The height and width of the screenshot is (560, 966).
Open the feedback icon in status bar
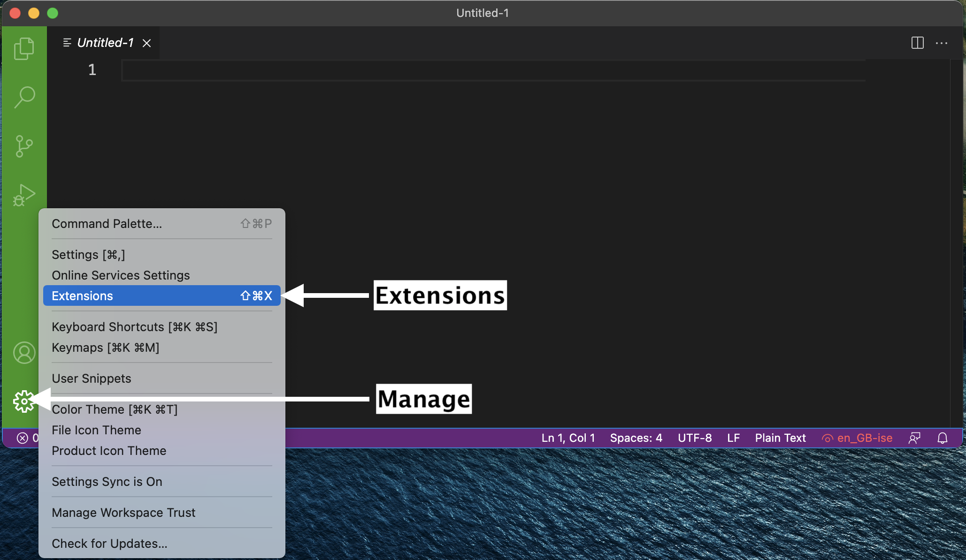coord(914,438)
